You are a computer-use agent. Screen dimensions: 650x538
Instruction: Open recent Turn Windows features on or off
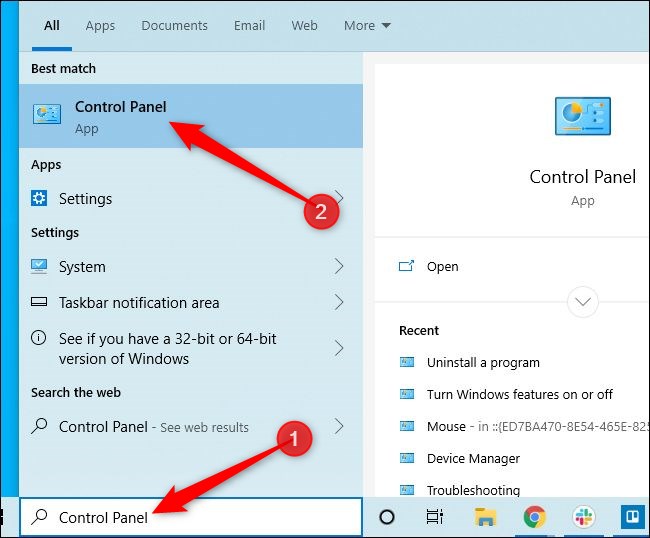click(x=520, y=394)
